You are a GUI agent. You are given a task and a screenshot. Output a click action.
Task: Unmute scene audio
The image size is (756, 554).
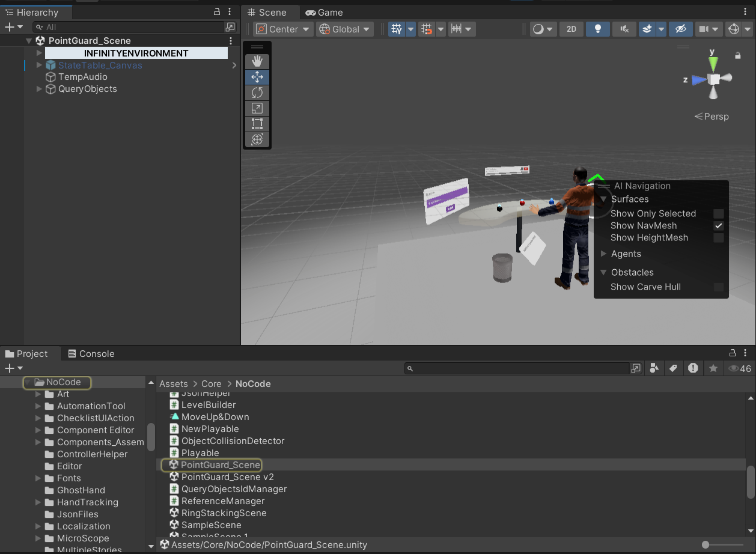(625, 28)
